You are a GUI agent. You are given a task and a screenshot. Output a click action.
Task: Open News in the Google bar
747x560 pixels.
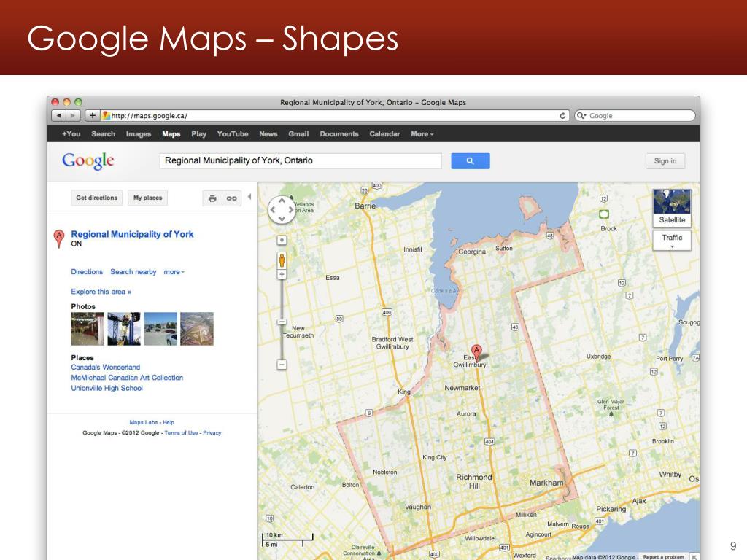[x=268, y=134]
